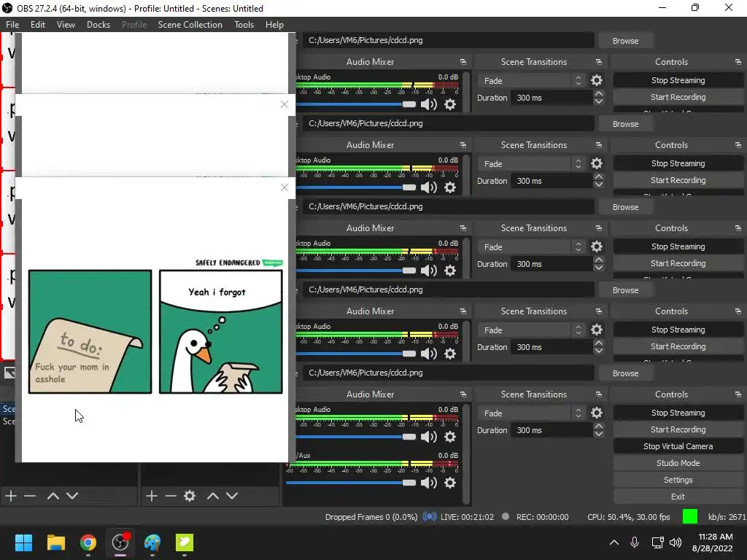The height and width of the screenshot is (560, 747).
Task: Pop out the bottommost Audio Mixer dock
Action: point(462,394)
